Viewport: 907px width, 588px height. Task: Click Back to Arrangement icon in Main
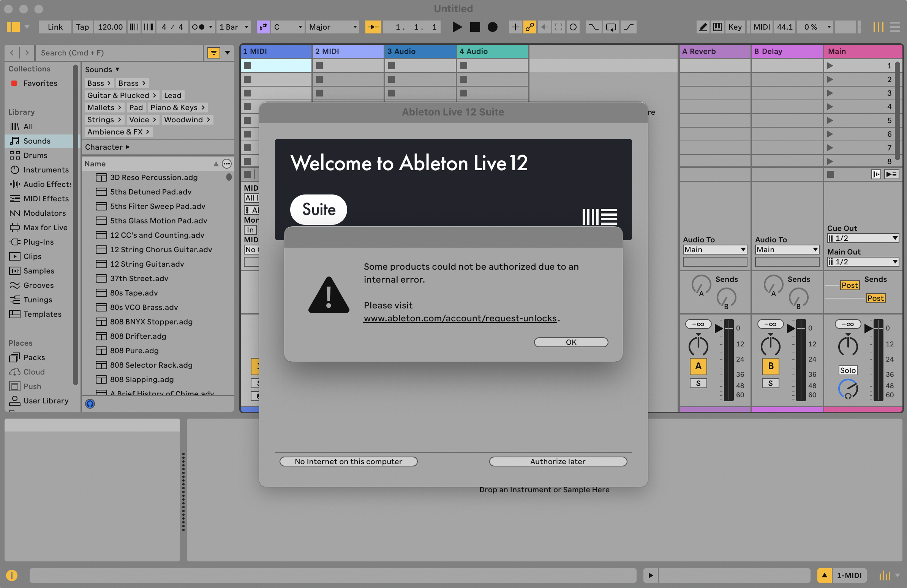point(892,174)
